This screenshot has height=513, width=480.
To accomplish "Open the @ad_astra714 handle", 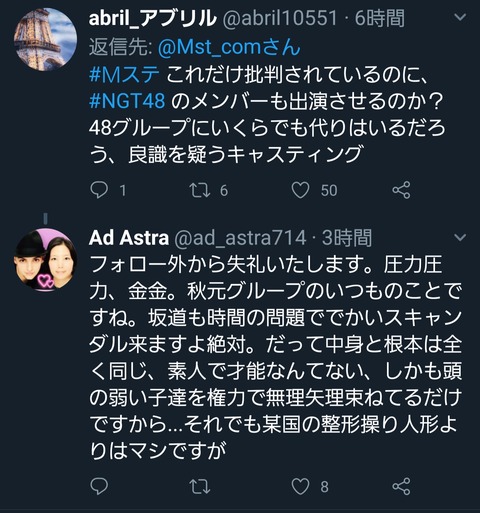I will (240, 238).
